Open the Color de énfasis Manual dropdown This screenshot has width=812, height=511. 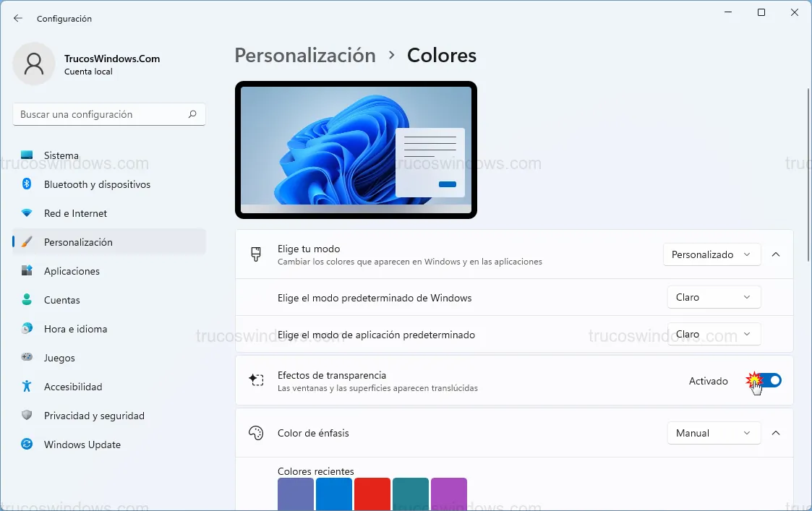[713, 433]
